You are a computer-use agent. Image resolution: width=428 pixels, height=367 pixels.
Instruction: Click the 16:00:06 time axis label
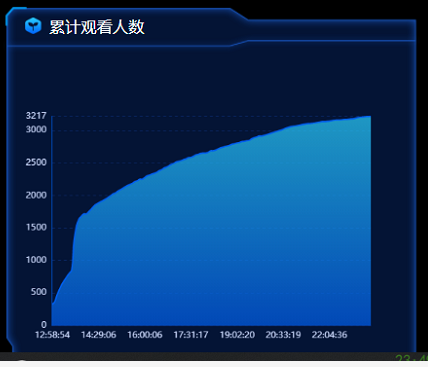coord(145,335)
